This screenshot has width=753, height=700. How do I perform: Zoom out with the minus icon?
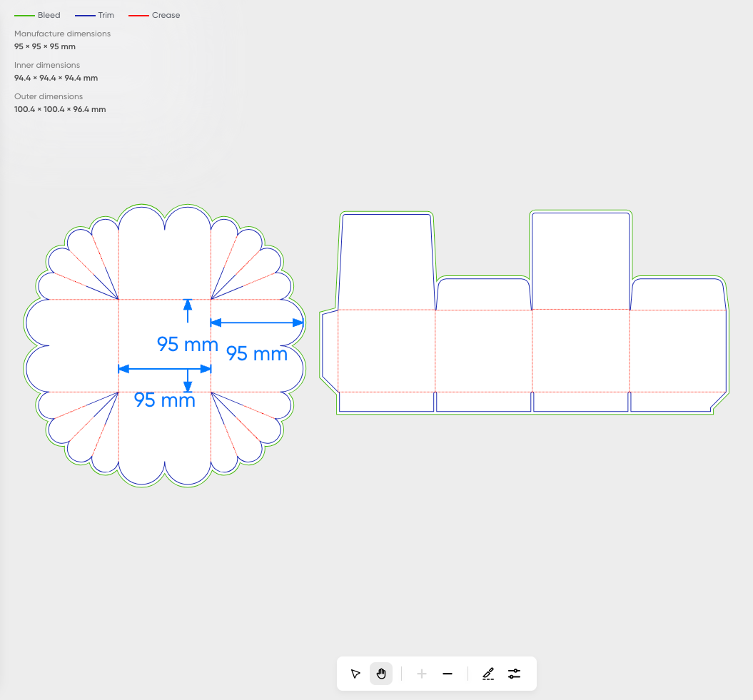[448, 674]
